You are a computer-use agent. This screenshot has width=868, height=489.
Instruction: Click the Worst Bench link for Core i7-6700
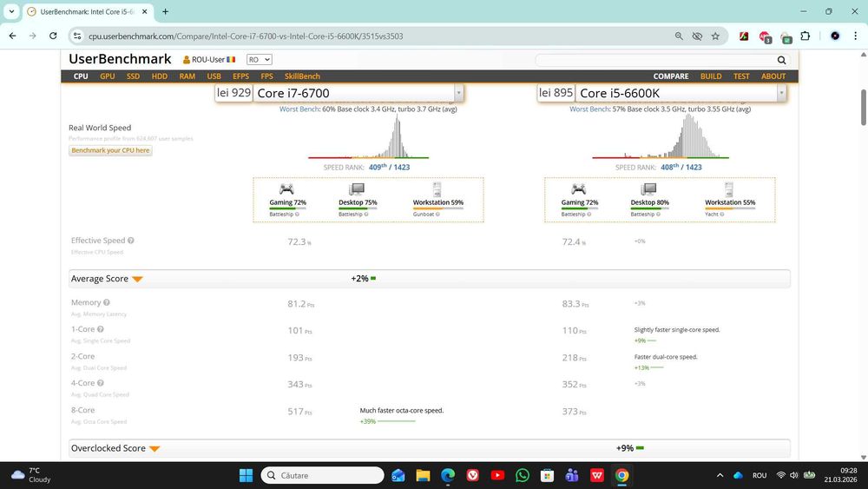coord(299,109)
